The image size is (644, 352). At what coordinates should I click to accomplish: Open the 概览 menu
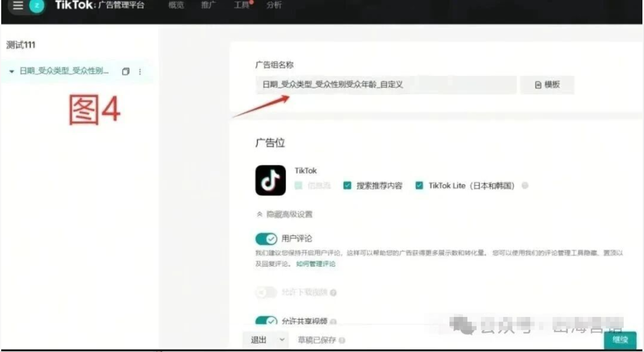(x=176, y=5)
